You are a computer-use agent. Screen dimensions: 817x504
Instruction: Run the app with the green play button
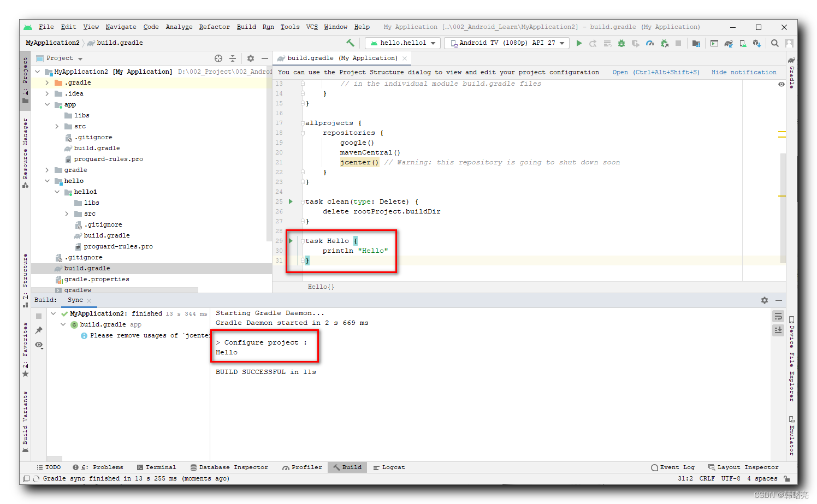click(579, 43)
